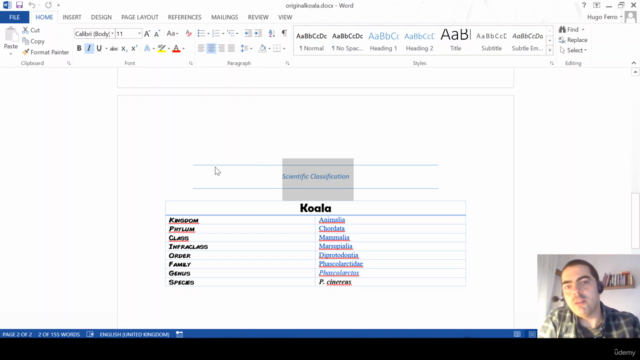Align text to the right
Screen dimensions: 640x360
click(221, 49)
